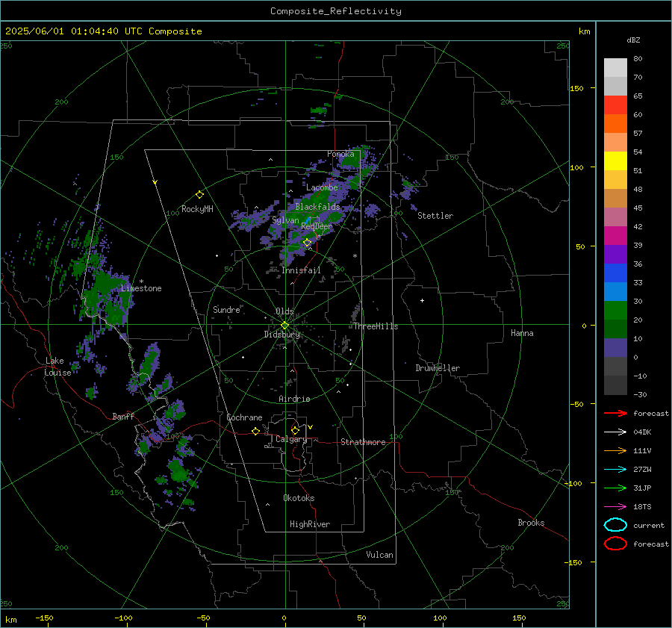Viewport: 672px width, 628px height.
Task: Click the Lacombe town label
Action: click(322, 187)
